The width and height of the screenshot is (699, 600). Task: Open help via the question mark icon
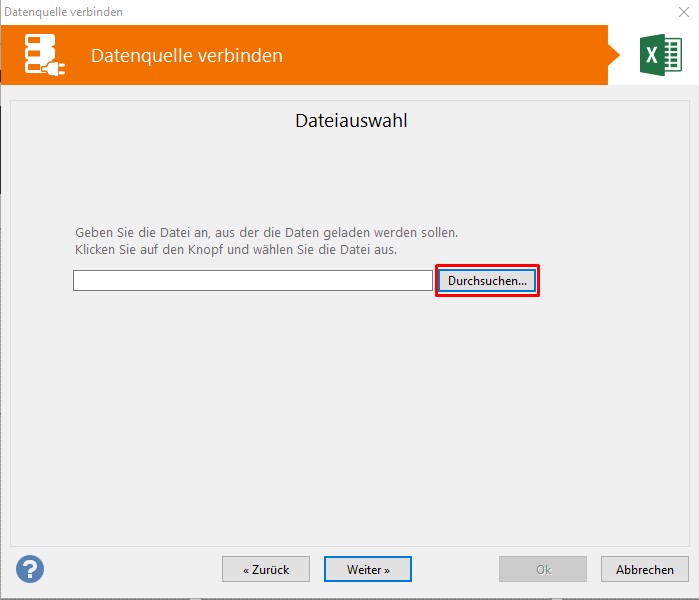click(30, 569)
